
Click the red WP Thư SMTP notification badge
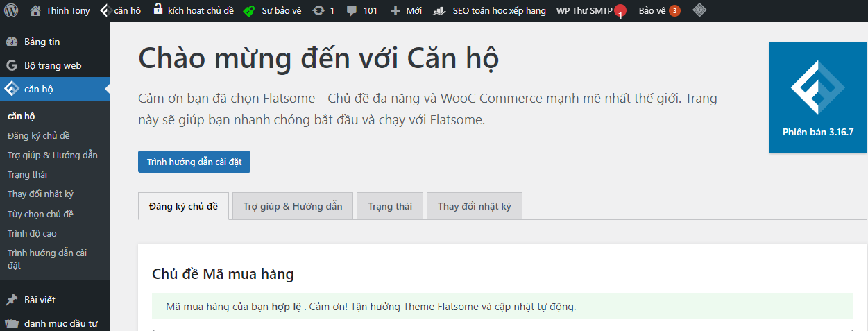point(621,11)
